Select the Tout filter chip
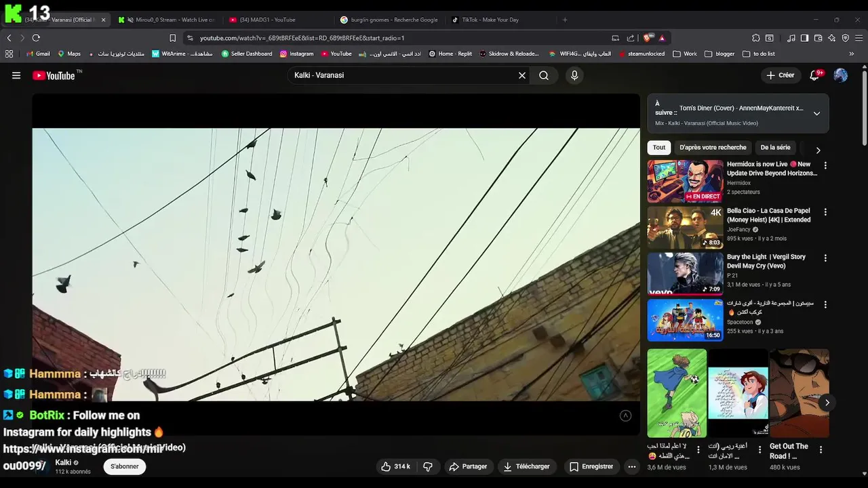The height and width of the screenshot is (488, 868). pos(659,147)
